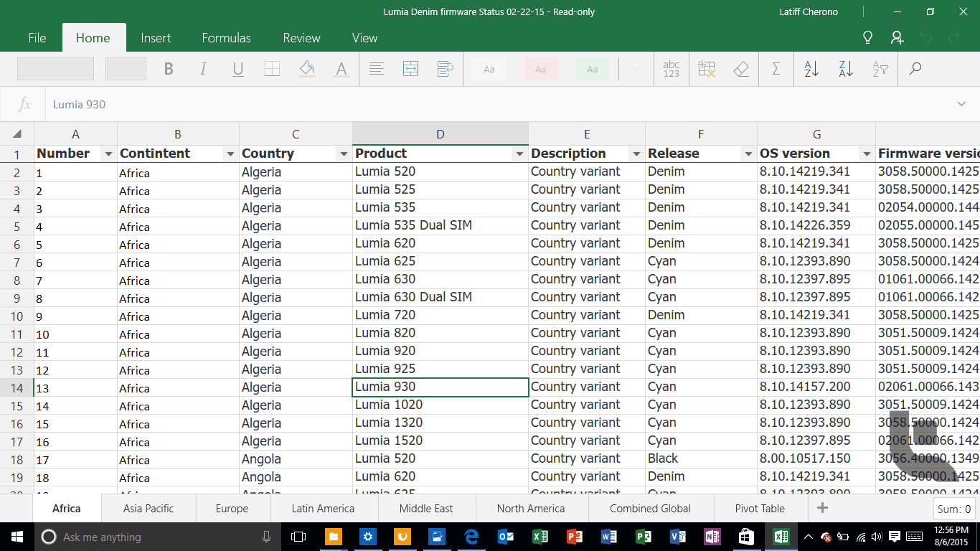The image size is (980, 551).
Task: Toggle underline formatting
Action: click(238, 69)
